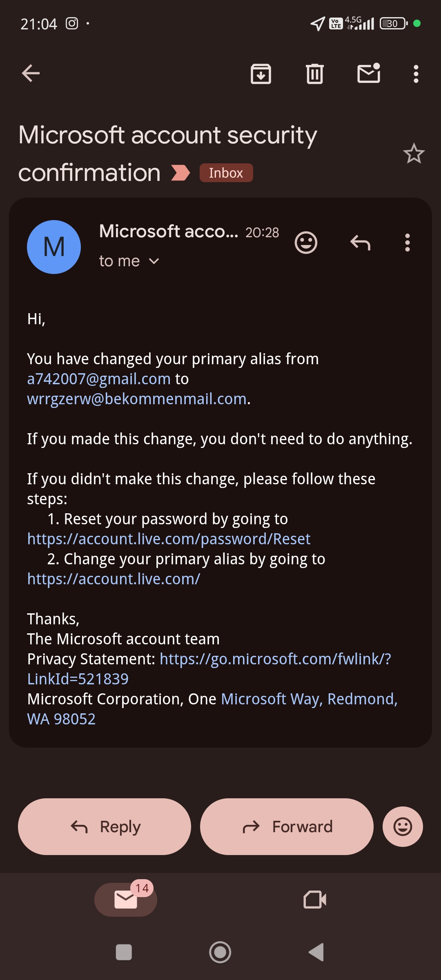The height and width of the screenshot is (980, 441).
Task: Add emoji reaction in message header
Action: pyautogui.click(x=306, y=243)
